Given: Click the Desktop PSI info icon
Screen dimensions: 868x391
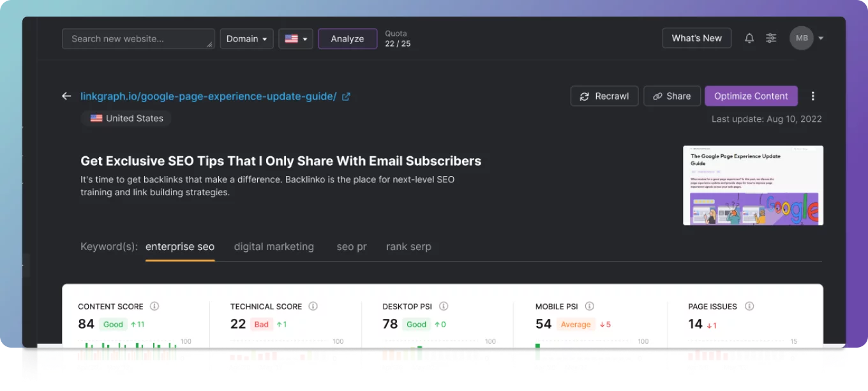Looking at the screenshot, I should tap(444, 306).
